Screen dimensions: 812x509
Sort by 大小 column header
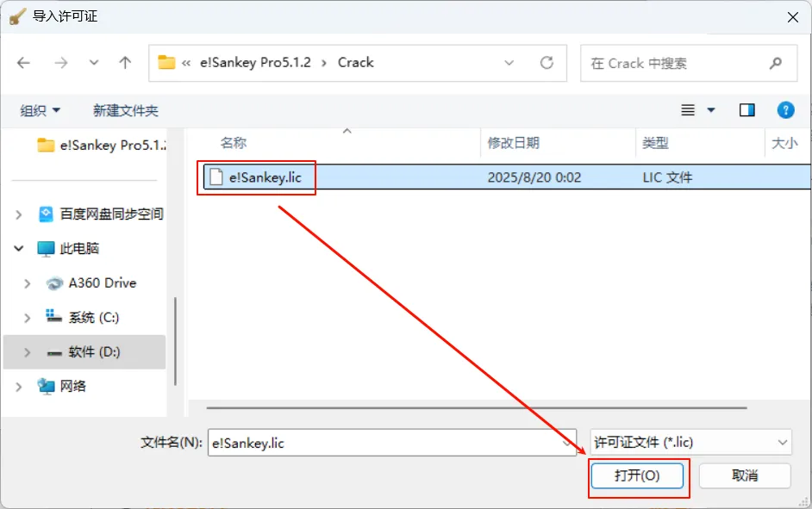pos(784,143)
